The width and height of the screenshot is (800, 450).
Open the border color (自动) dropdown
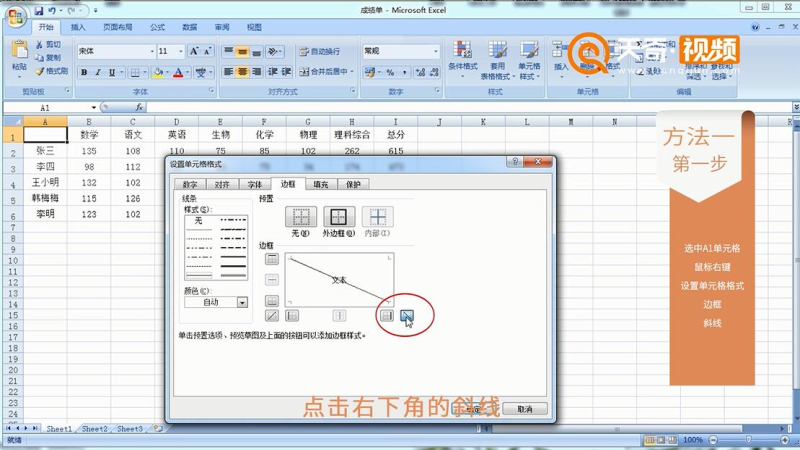click(242, 302)
